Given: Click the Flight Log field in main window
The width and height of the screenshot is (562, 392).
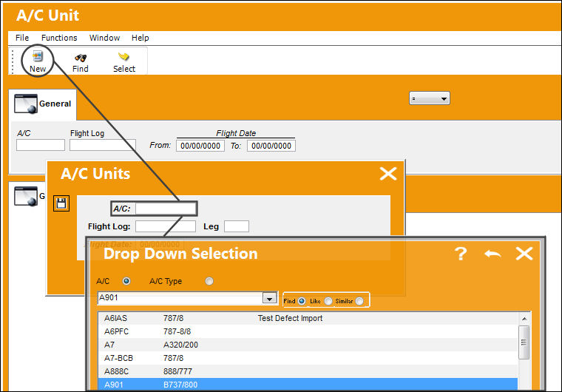Looking at the screenshot, I should [x=103, y=145].
